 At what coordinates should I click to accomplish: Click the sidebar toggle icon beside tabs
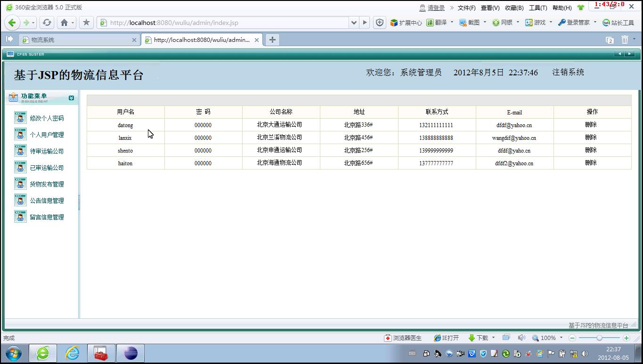pyautogui.click(x=9, y=40)
